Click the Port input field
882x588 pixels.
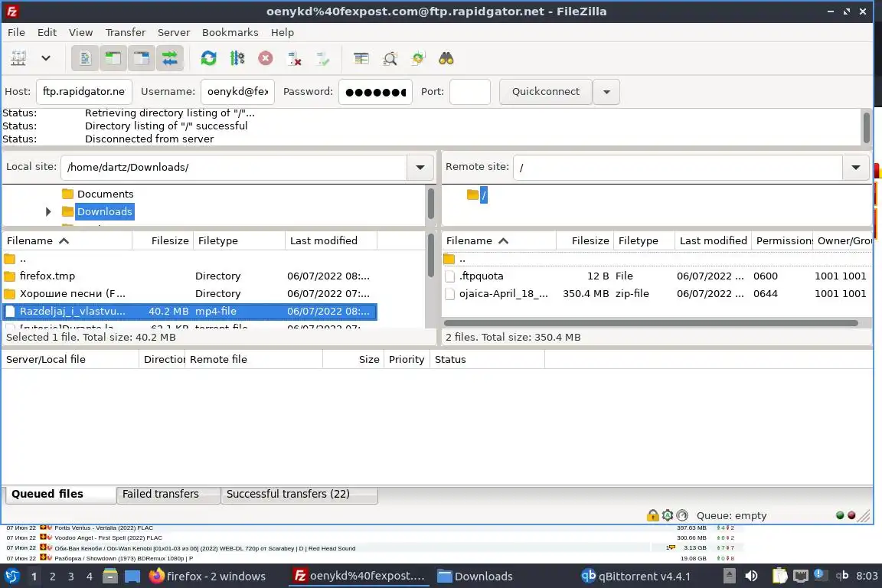tap(469, 92)
